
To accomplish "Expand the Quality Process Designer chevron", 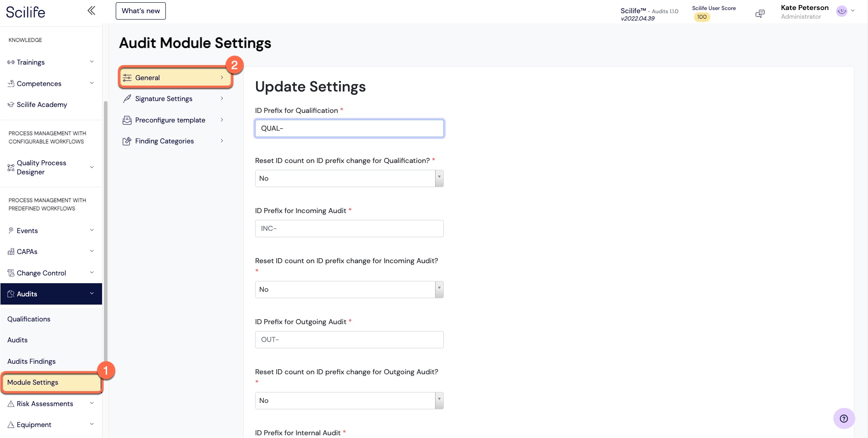I will tap(92, 167).
